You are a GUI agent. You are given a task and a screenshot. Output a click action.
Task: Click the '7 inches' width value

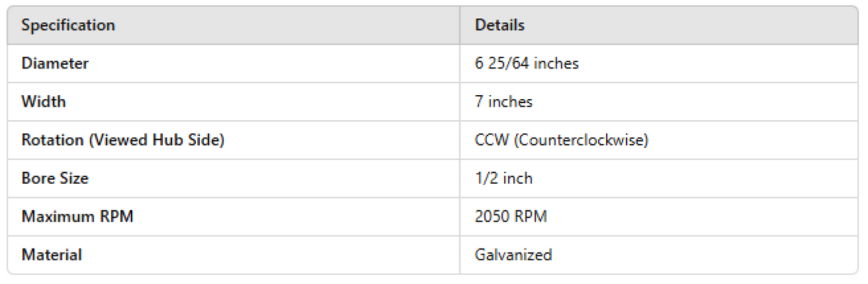pyautogui.click(x=503, y=102)
